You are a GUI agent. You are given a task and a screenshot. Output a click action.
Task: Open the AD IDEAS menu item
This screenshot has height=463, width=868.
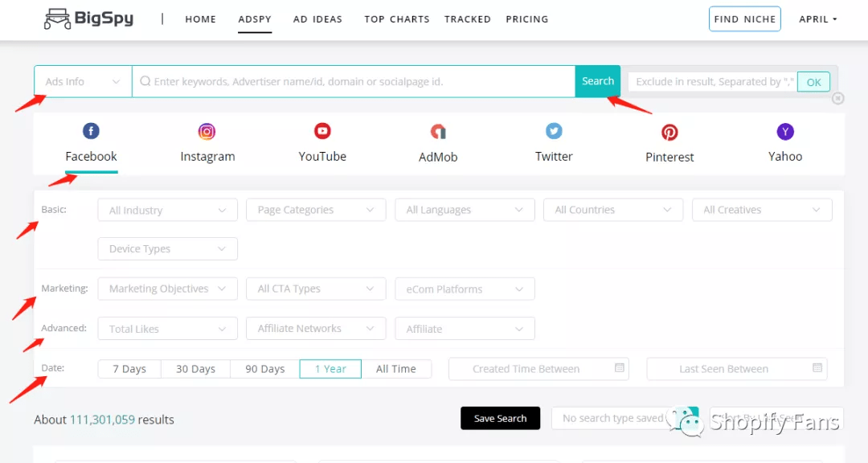click(317, 18)
